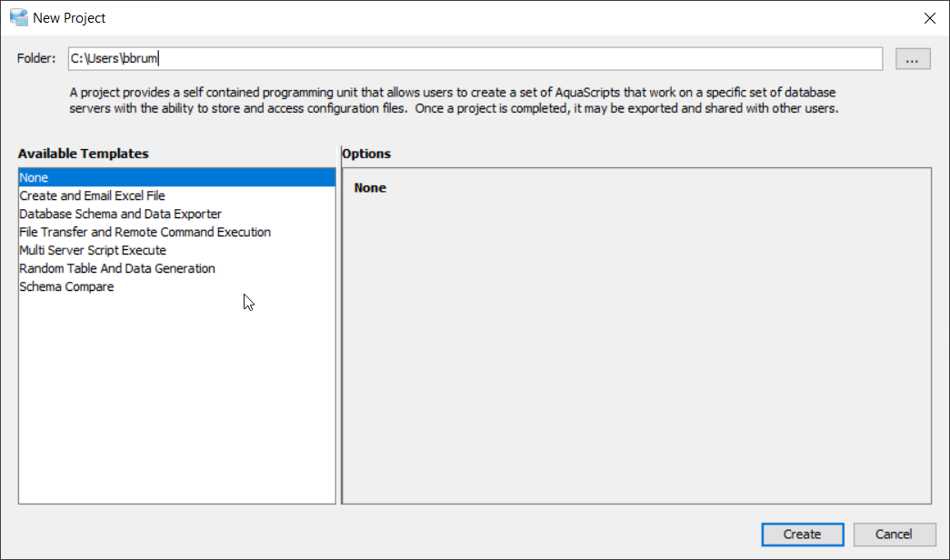Click into the Folder path field
The height and width of the screenshot is (560, 950).
point(473,59)
